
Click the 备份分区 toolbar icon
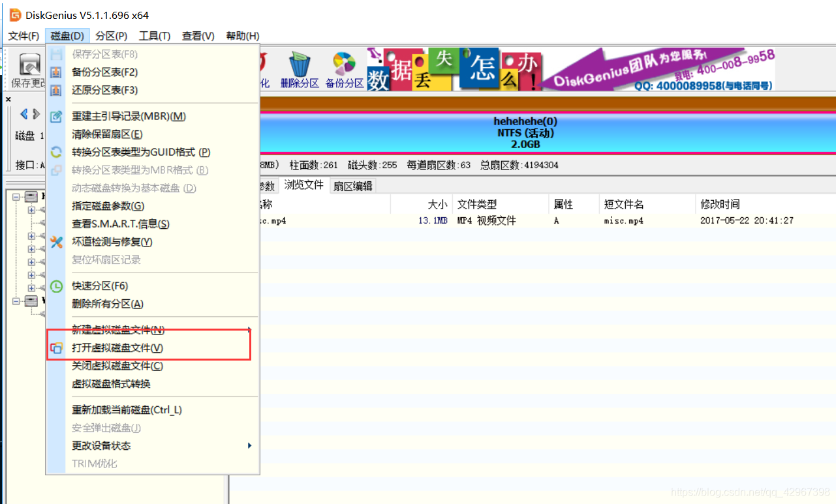tap(345, 70)
